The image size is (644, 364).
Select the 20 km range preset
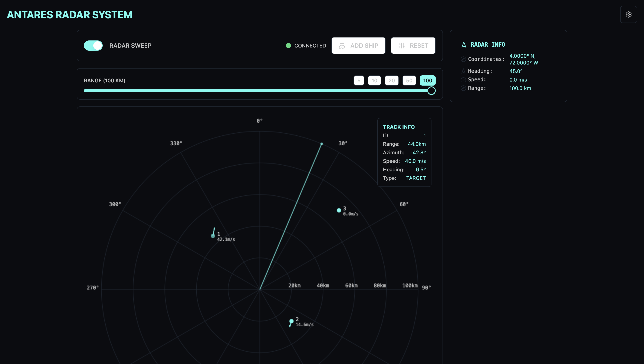point(391,80)
